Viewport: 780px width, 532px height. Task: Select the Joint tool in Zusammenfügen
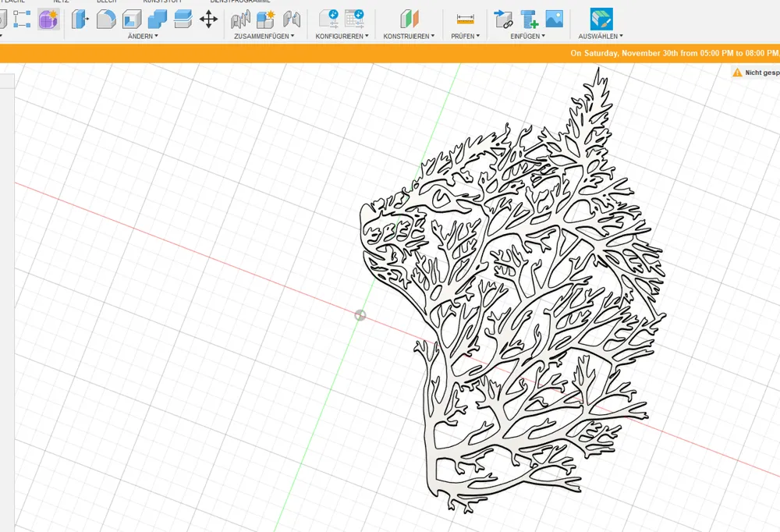(x=240, y=20)
